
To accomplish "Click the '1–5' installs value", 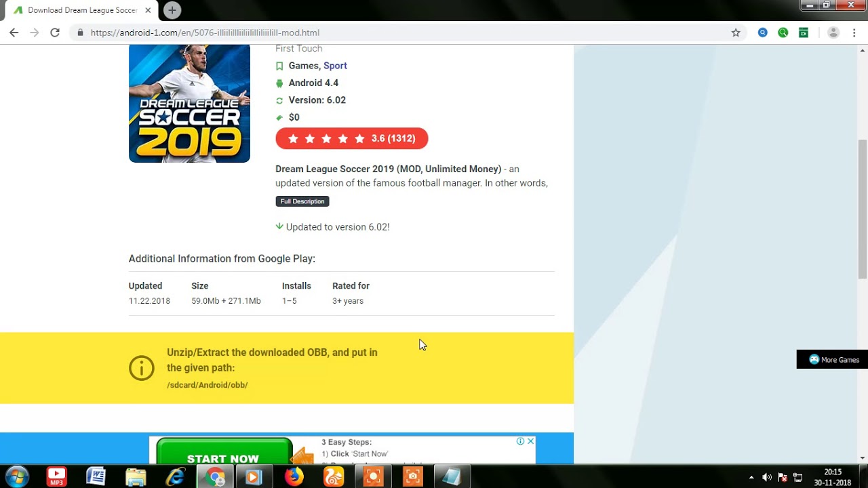I will (x=290, y=301).
